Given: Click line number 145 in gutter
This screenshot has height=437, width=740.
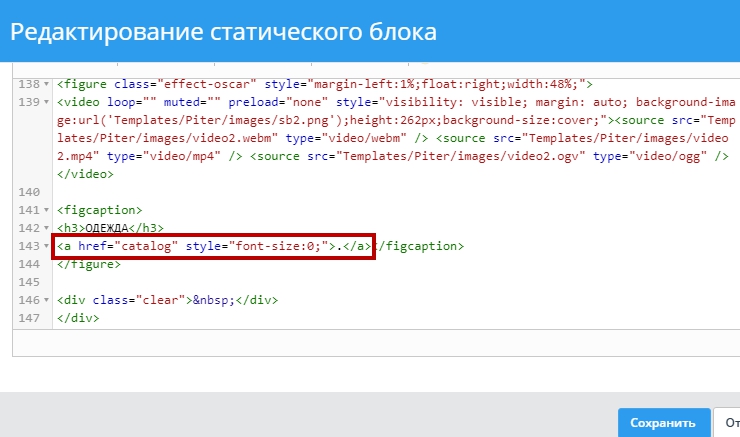Looking at the screenshot, I should click(x=29, y=282).
